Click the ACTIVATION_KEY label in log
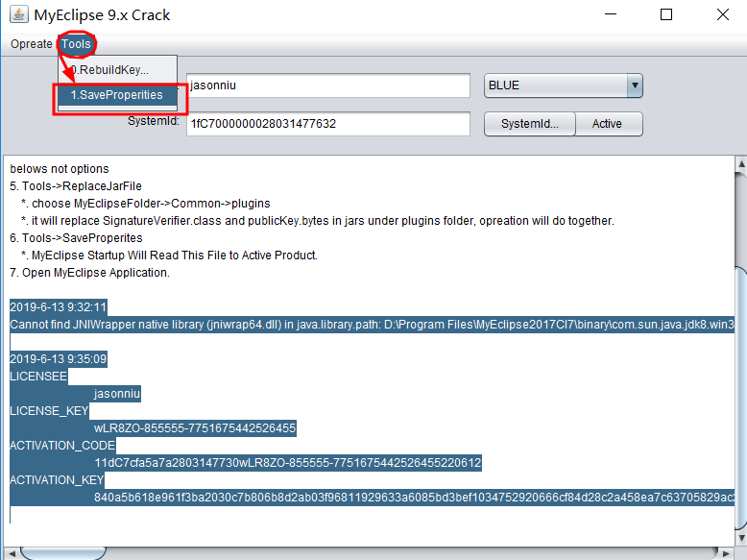Screen dimensions: 747x560 pyautogui.click(x=57, y=480)
